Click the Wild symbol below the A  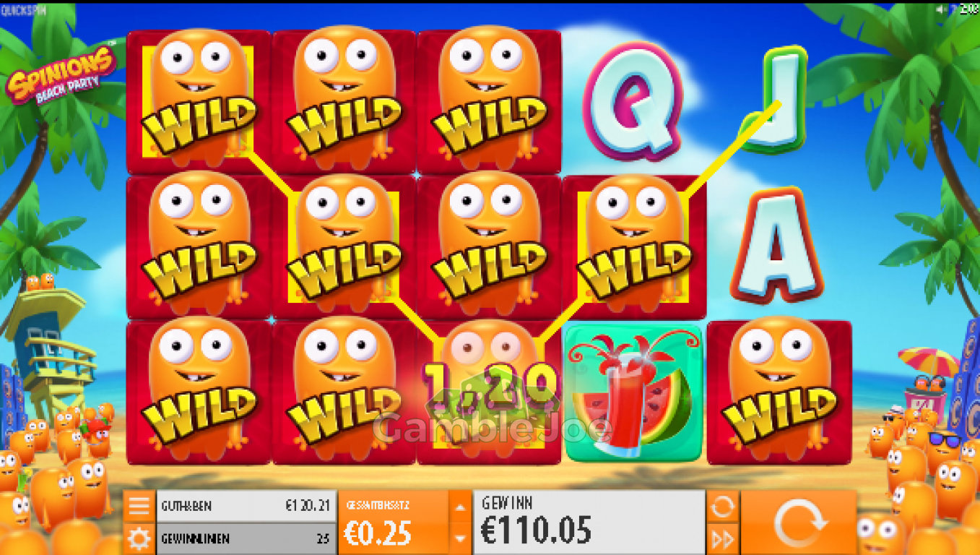(779, 392)
